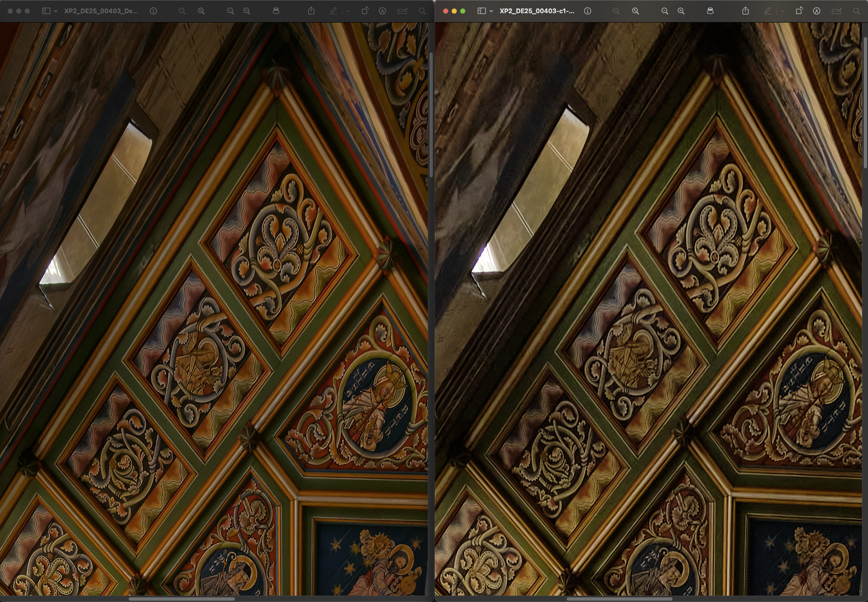Select Highlight pen in right c1 window
868x602 pixels.
coord(768,11)
